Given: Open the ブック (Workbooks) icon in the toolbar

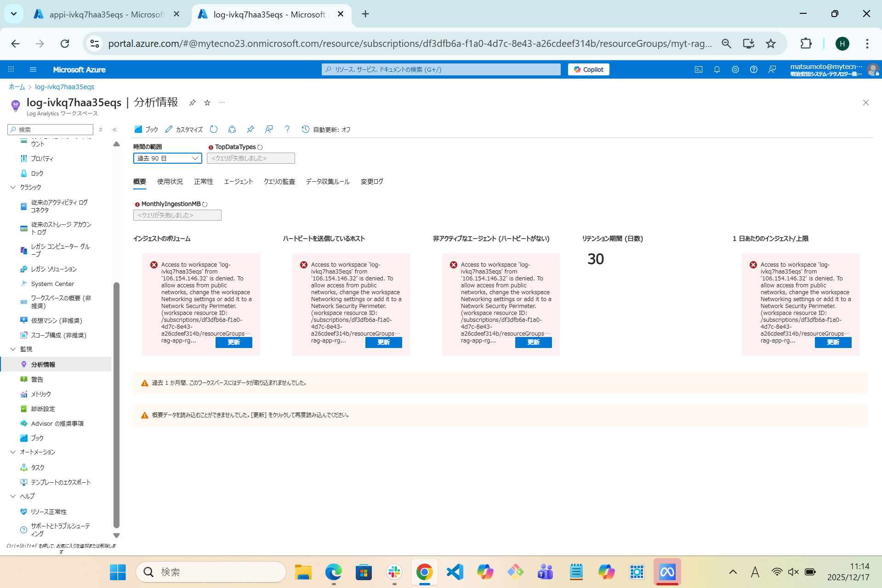Looking at the screenshot, I should [138, 129].
